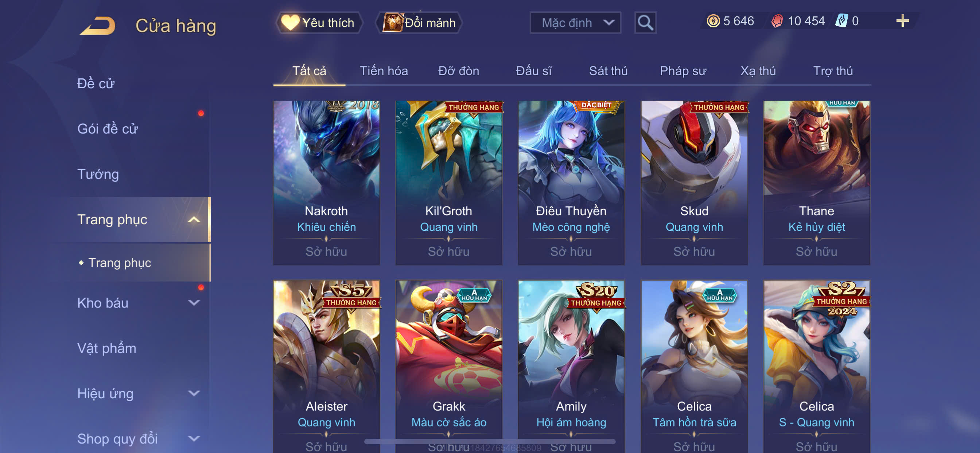Collapse the Trang phục sidebar section
The width and height of the screenshot is (980, 453).
click(x=194, y=220)
